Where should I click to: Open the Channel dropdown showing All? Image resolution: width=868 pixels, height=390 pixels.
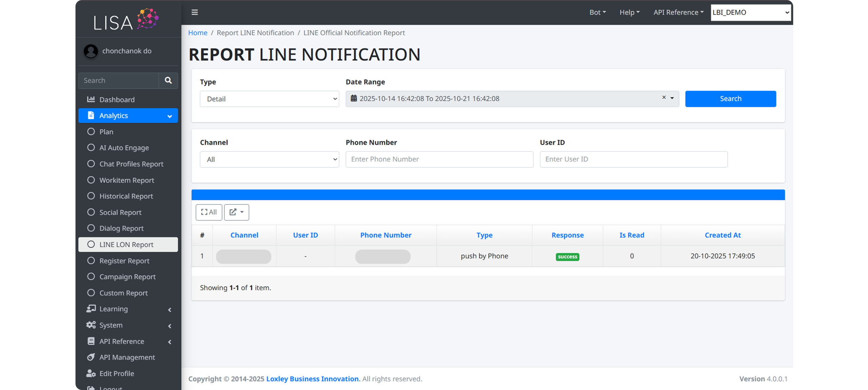coord(269,159)
